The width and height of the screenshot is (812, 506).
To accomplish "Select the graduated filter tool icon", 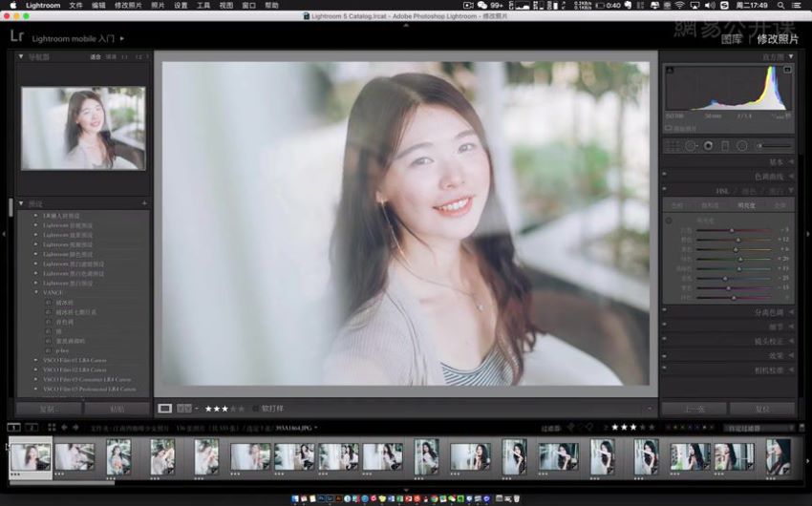I will [725, 146].
